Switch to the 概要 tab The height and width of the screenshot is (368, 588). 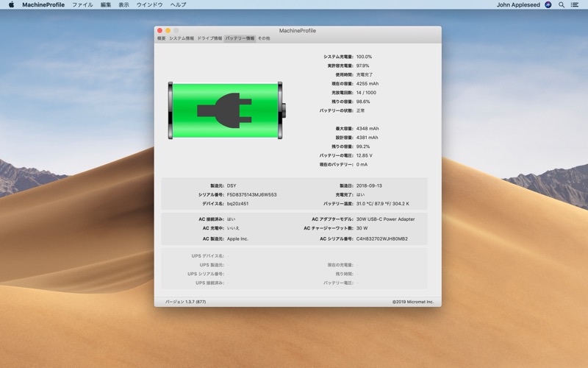[161, 38]
